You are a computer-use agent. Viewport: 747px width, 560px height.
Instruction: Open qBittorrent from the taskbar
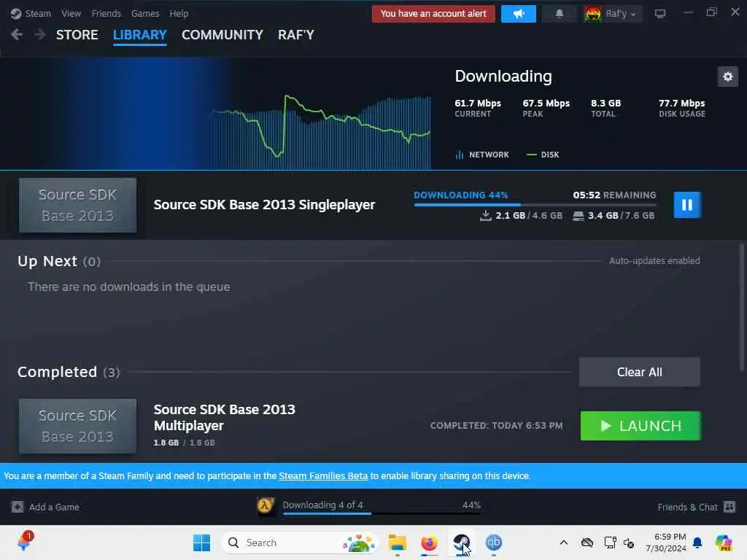point(494,542)
